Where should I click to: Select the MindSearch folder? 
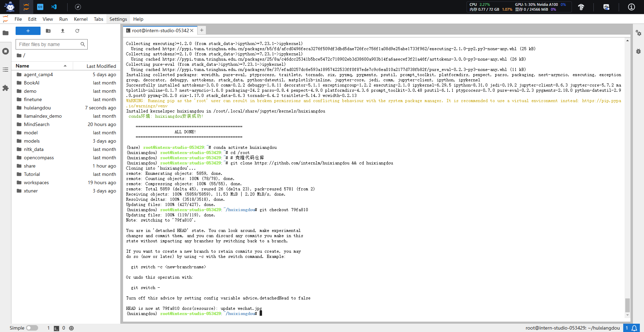pyautogui.click(x=66, y=124)
